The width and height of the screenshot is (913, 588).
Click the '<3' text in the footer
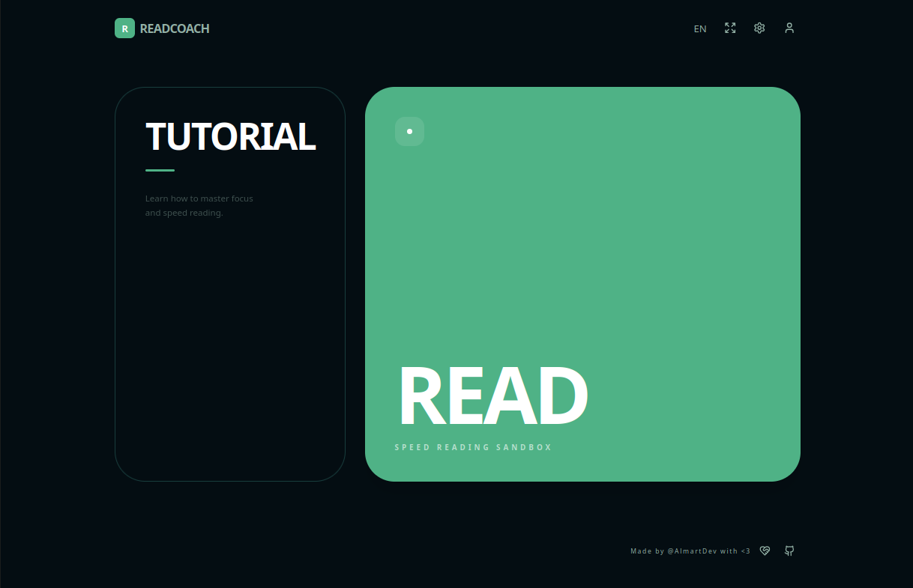pyautogui.click(x=745, y=551)
